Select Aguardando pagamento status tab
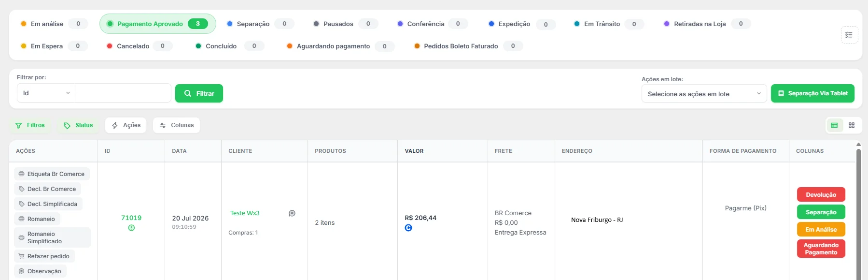The image size is (868, 280). [x=340, y=46]
